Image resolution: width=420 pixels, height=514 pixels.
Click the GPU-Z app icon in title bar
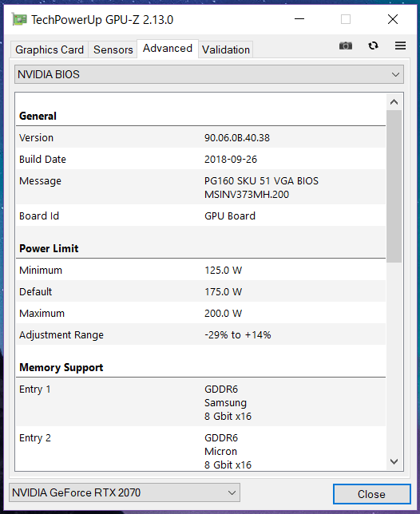(x=19, y=19)
